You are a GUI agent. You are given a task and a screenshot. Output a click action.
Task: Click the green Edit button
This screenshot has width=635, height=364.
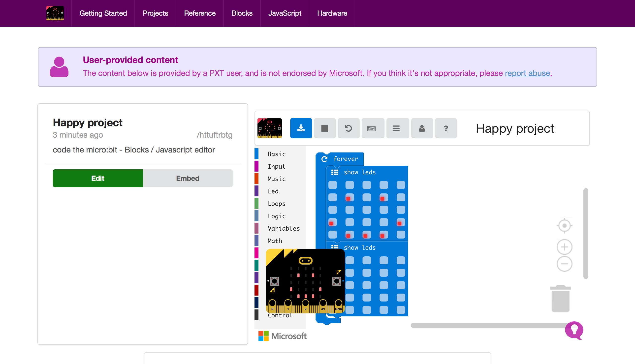point(97,178)
